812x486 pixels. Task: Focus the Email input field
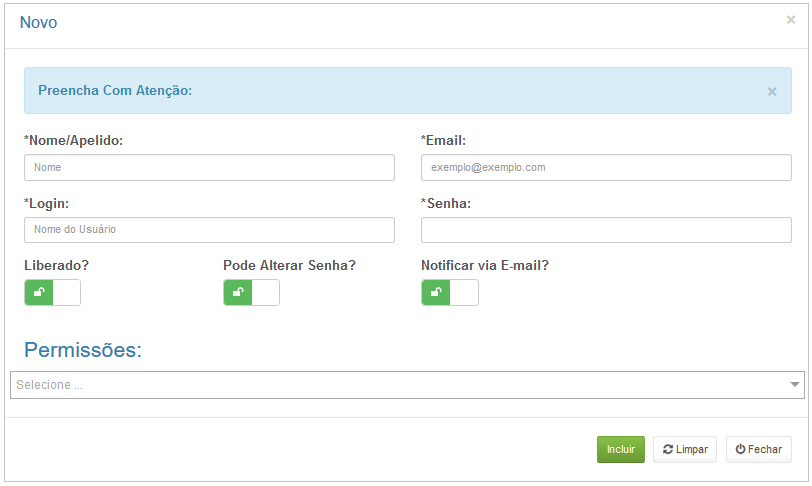tap(606, 167)
